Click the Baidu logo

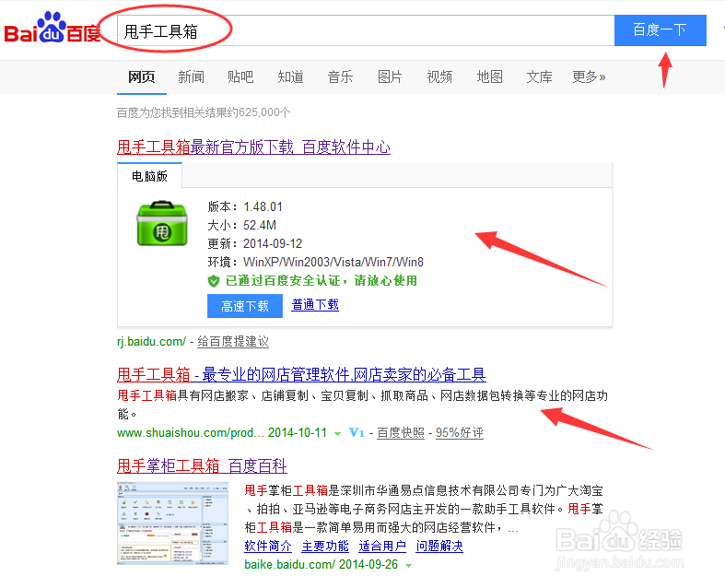click(x=53, y=29)
